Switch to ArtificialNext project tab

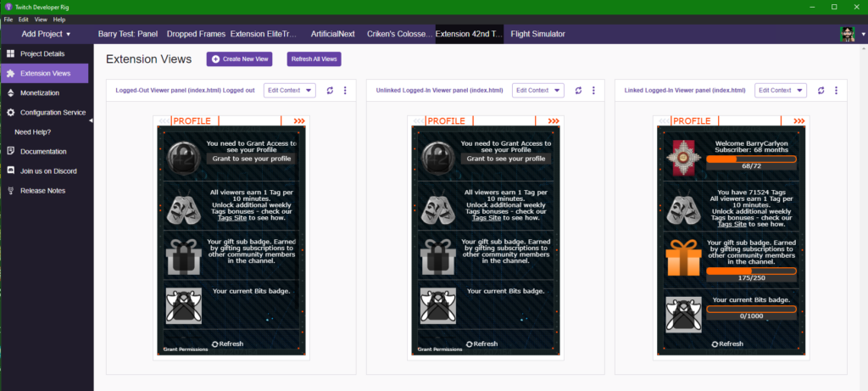(x=332, y=34)
